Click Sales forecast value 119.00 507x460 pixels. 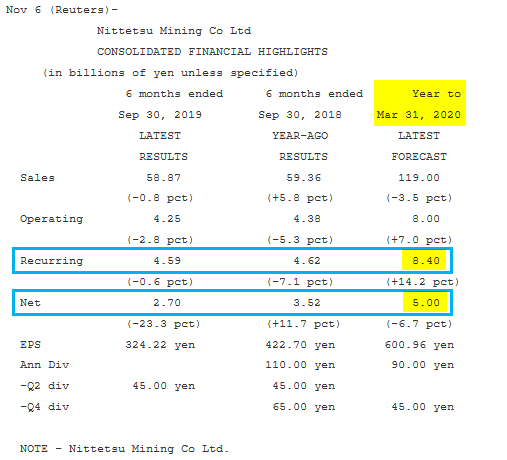tap(419, 178)
